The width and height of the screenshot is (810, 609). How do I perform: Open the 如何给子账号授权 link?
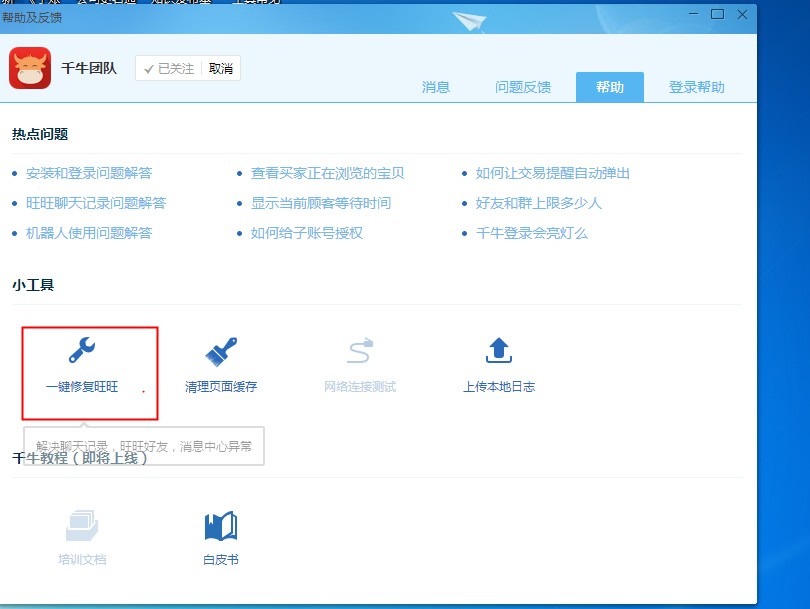coord(307,233)
